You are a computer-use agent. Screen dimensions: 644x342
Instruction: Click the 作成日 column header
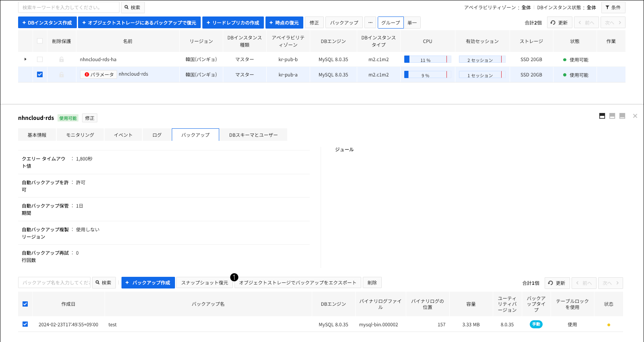point(68,304)
